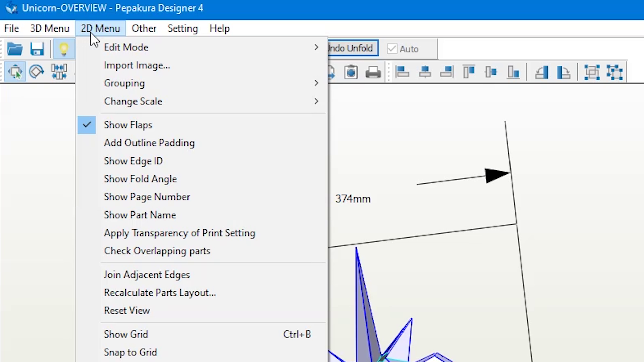The width and height of the screenshot is (644, 362).
Task: Click Recalculate Parts Layout option
Action: click(x=160, y=293)
